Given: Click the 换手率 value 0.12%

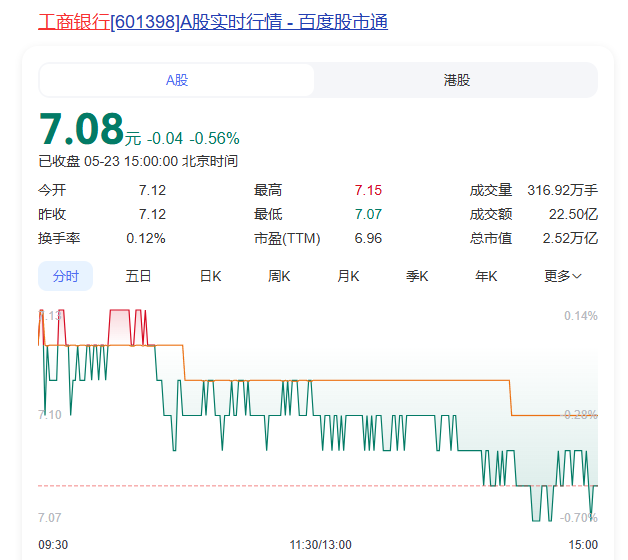Looking at the screenshot, I should pyautogui.click(x=146, y=238).
